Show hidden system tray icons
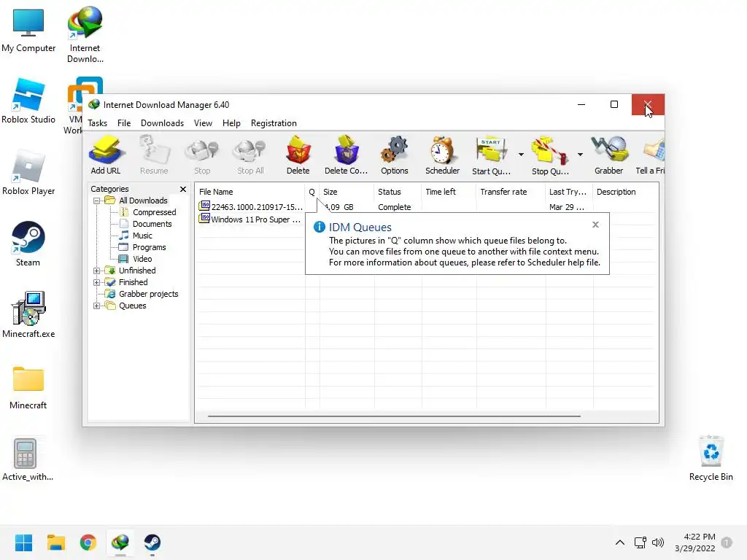The height and width of the screenshot is (560, 747). [x=620, y=542]
